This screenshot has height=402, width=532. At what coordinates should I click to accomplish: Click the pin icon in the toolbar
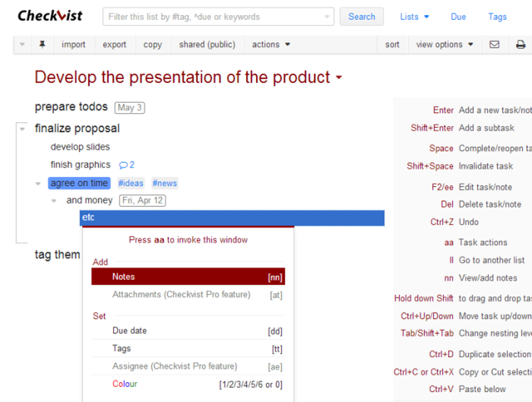click(x=42, y=45)
